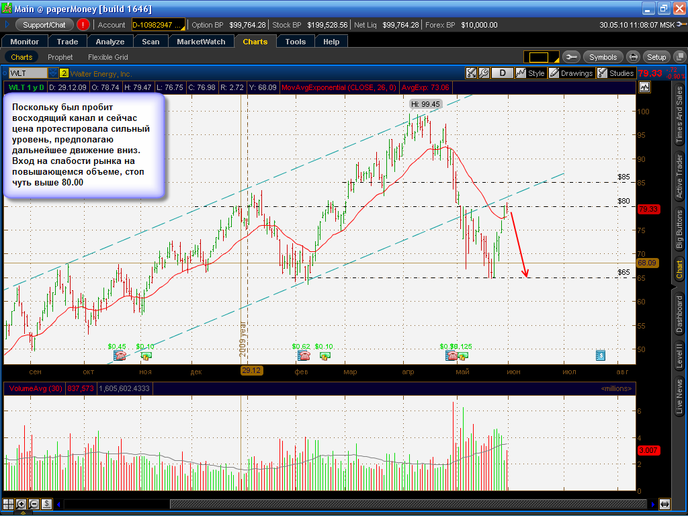The height and width of the screenshot is (516, 688).
Task: Open the wrench settings button beside Symbols
Action: click(571, 57)
